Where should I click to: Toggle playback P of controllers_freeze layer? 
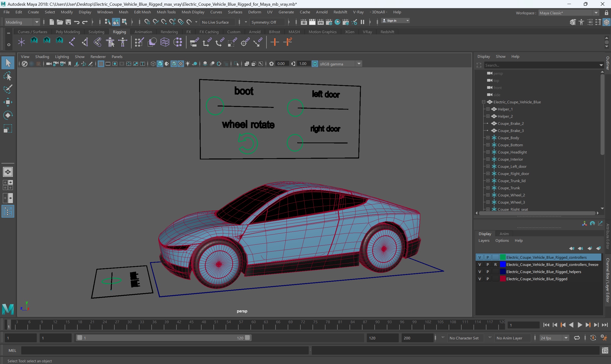pos(487,264)
